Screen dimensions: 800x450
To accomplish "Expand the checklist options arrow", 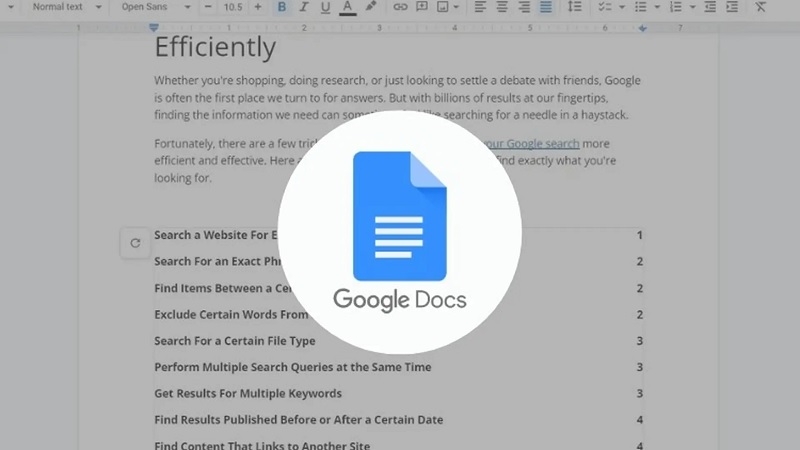I will pos(621,7).
